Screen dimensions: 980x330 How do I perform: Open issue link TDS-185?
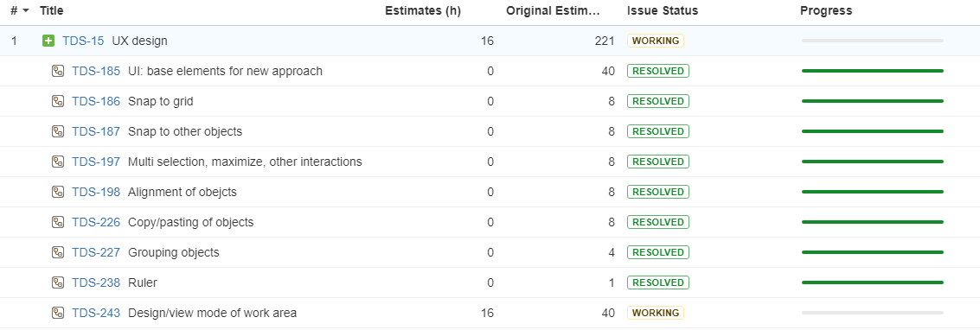coord(96,71)
